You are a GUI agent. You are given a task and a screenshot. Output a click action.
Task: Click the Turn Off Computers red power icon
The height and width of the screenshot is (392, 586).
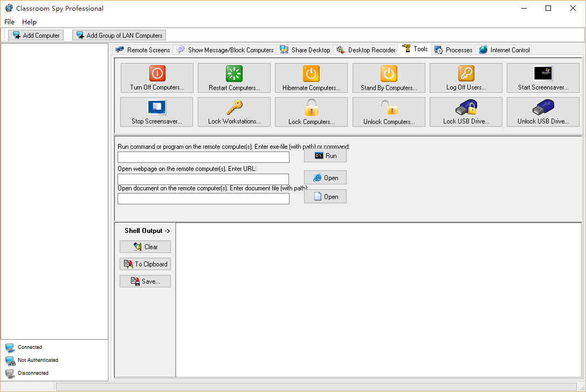click(157, 73)
